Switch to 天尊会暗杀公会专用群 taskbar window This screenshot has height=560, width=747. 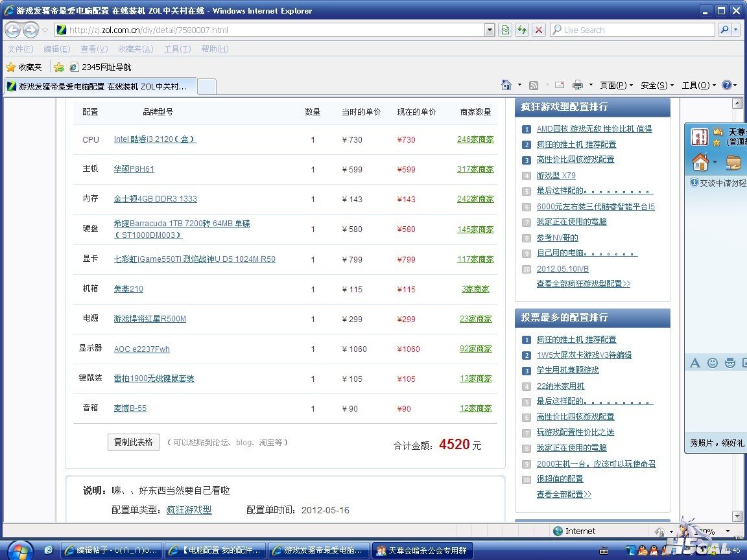pos(423,550)
